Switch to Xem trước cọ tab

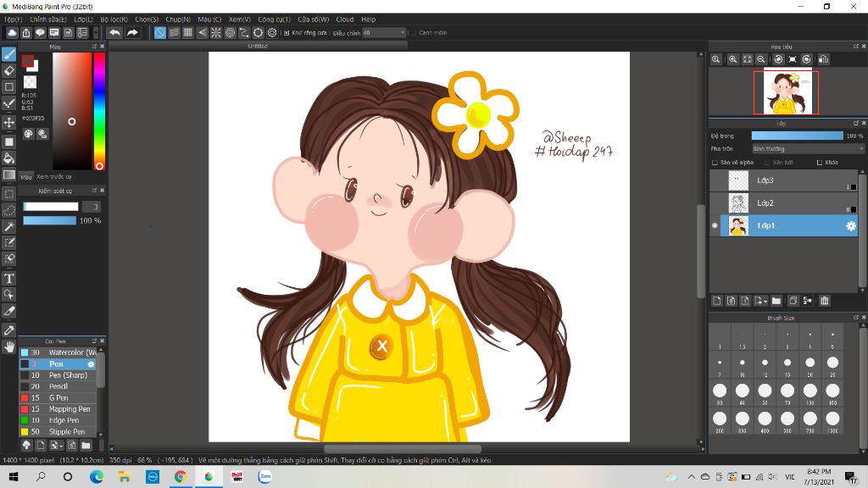point(53,176)
